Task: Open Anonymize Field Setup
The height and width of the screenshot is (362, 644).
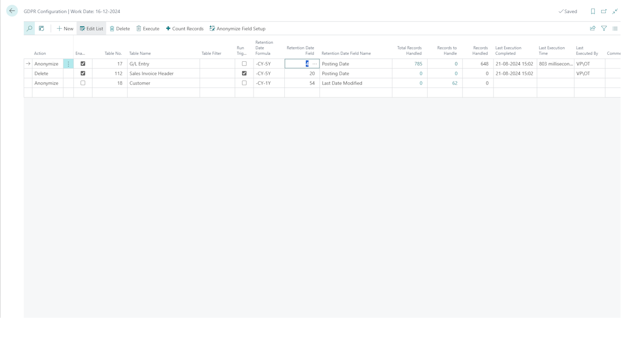Action: point(237,28)
